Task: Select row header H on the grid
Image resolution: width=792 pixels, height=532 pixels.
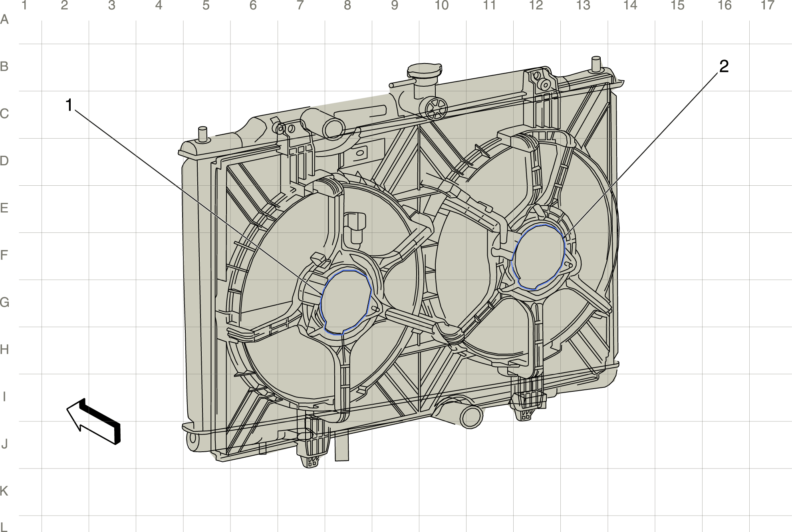Action: point(4,349)
